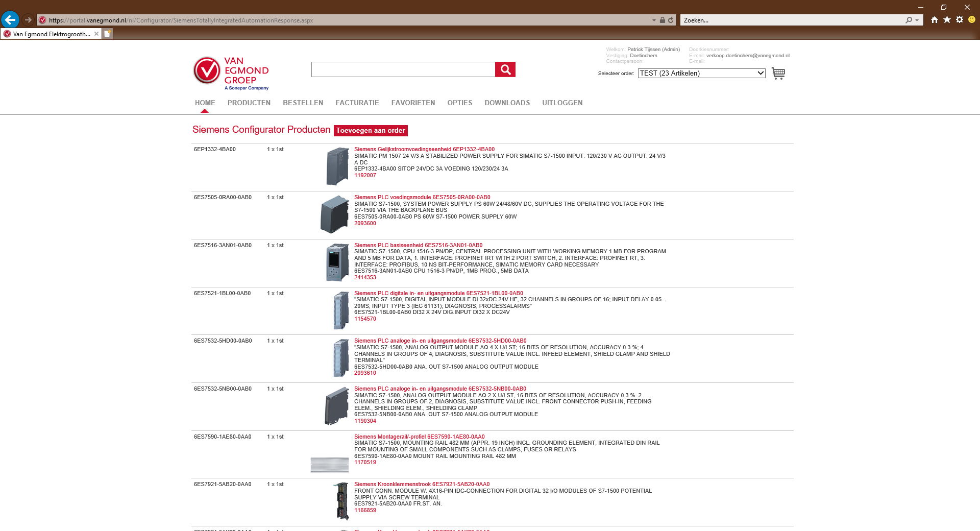
Task: Open the browser home icon
Action: pyautogui.click(x=935, y=20)
